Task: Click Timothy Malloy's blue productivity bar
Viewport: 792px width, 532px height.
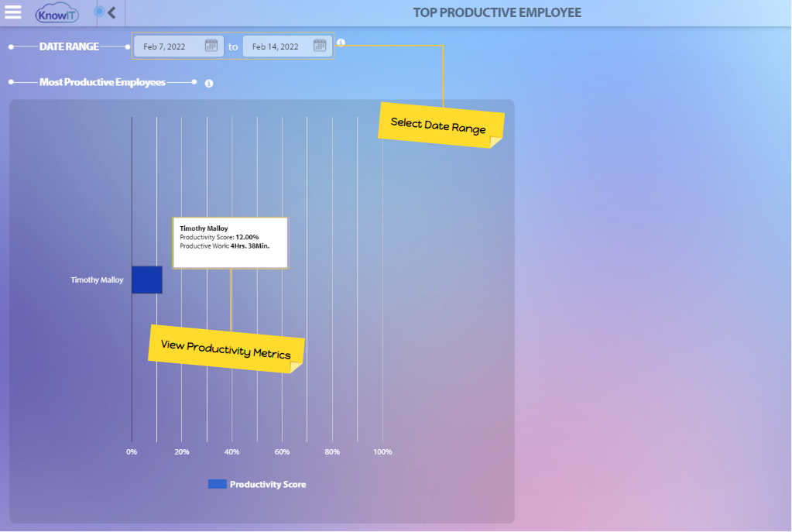Action: pyautogui.click(x=147, y=280)
